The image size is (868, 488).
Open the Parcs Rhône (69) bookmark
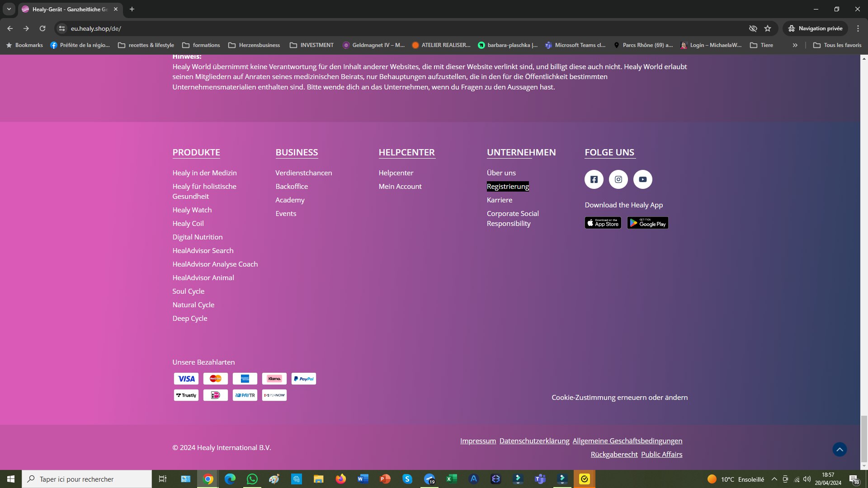(x=643, y=45)
